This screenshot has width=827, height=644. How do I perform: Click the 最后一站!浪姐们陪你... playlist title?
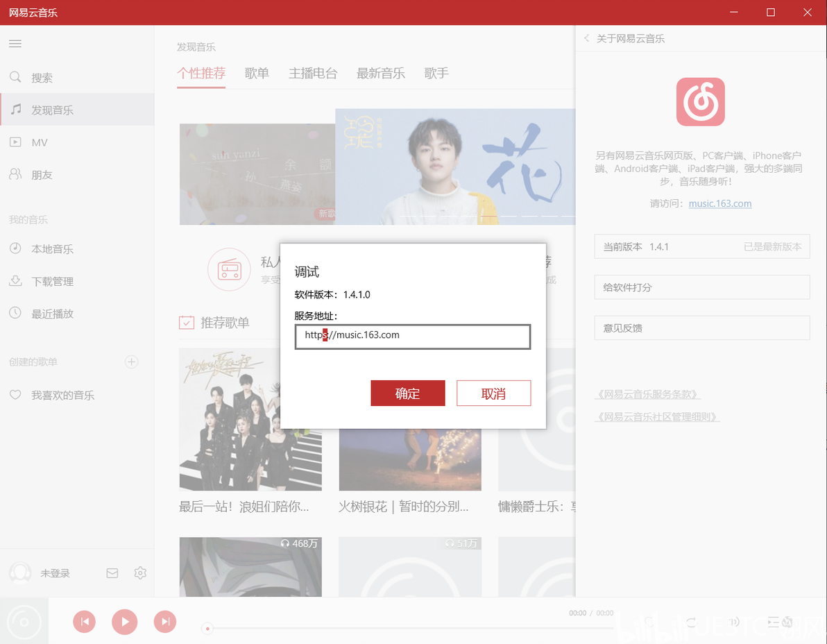(x=244, y=507)
